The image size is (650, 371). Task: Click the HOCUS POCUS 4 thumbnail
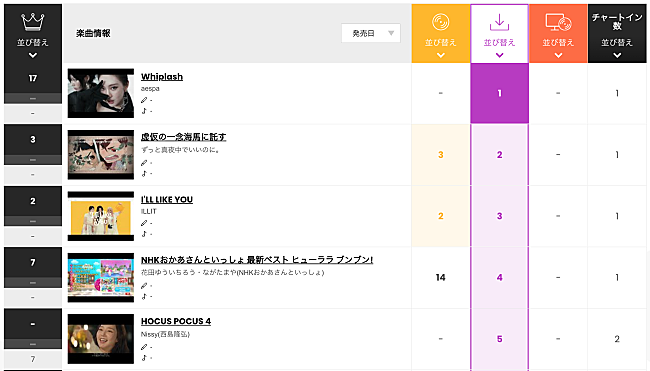click(x=101, y=339)
